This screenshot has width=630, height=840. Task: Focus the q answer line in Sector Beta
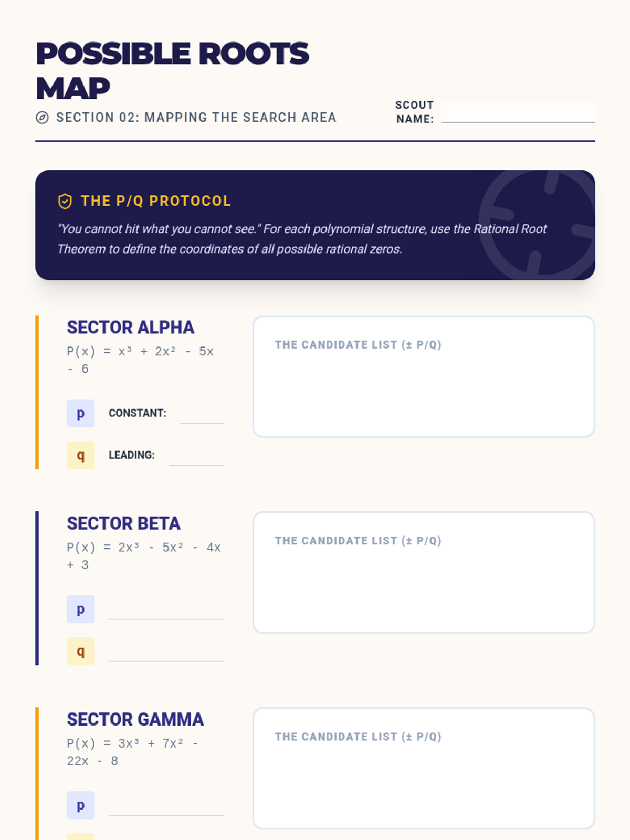[166, 653]
